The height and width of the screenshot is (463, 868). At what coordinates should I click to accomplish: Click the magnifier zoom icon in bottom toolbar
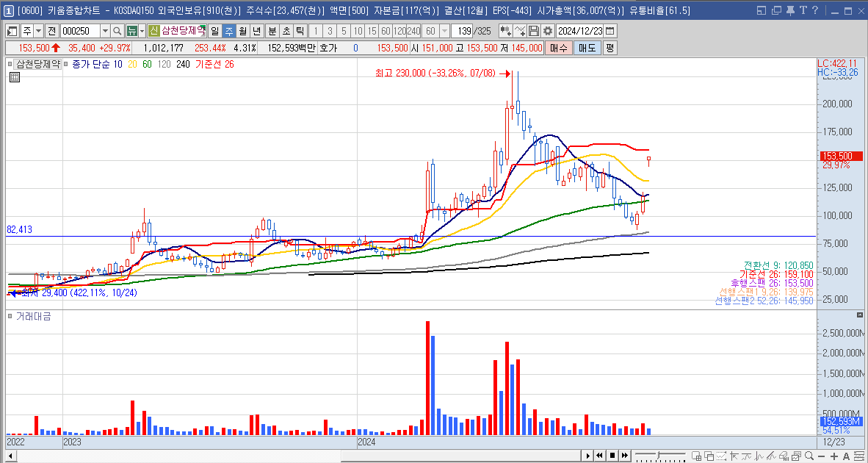809,456
